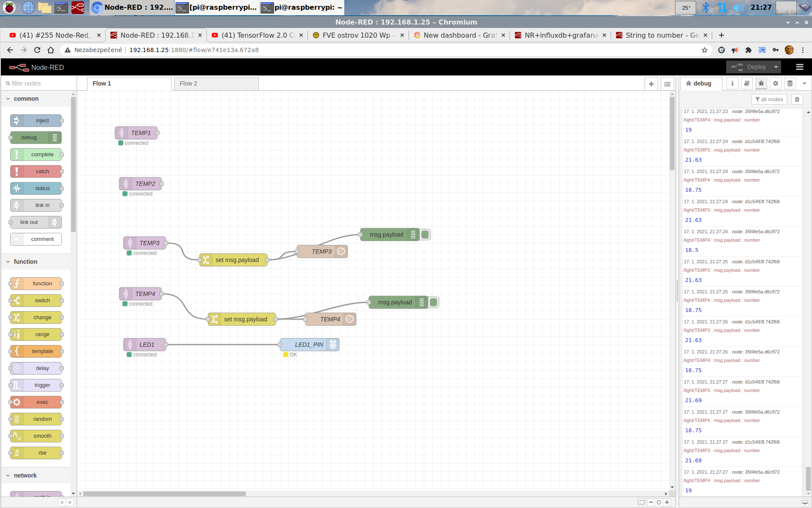812x508 pixels.
Task: Click the all nodes filter button
Action: coord(769,99)
